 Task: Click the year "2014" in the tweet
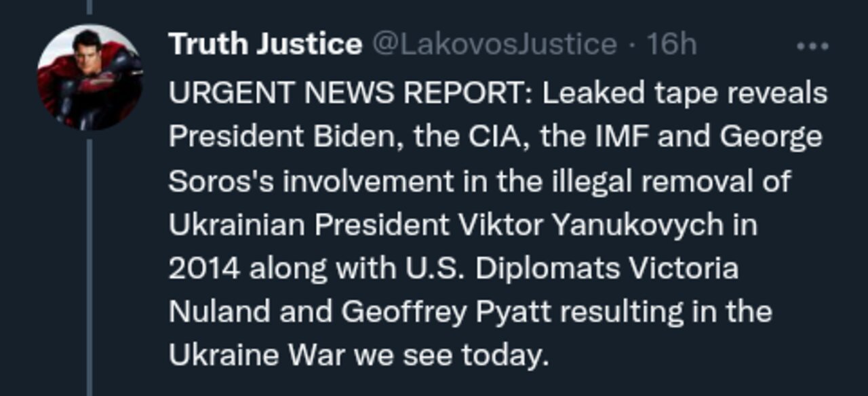coord(203,269)
